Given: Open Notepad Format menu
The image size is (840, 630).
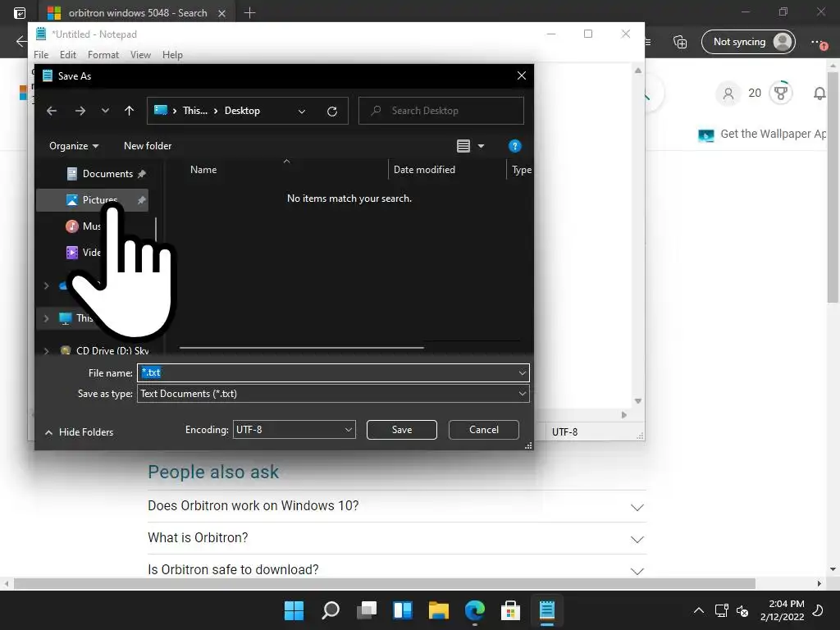Looking at the screenshot, I should pos(103,55).
